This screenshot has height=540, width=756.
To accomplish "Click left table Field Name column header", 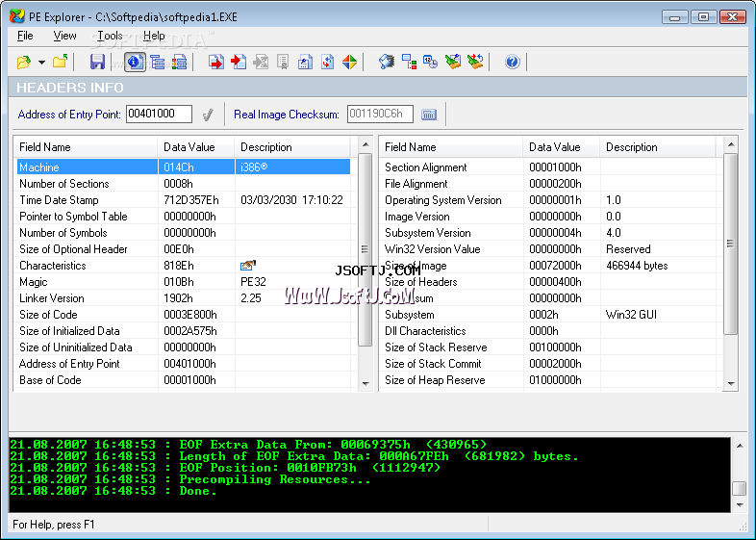I will (85, 147).
